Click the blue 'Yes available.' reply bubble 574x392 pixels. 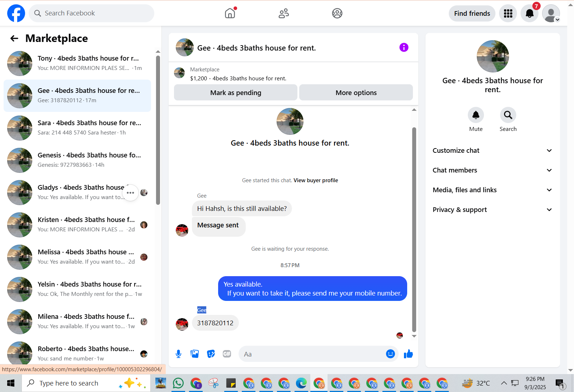coord(312,289)
